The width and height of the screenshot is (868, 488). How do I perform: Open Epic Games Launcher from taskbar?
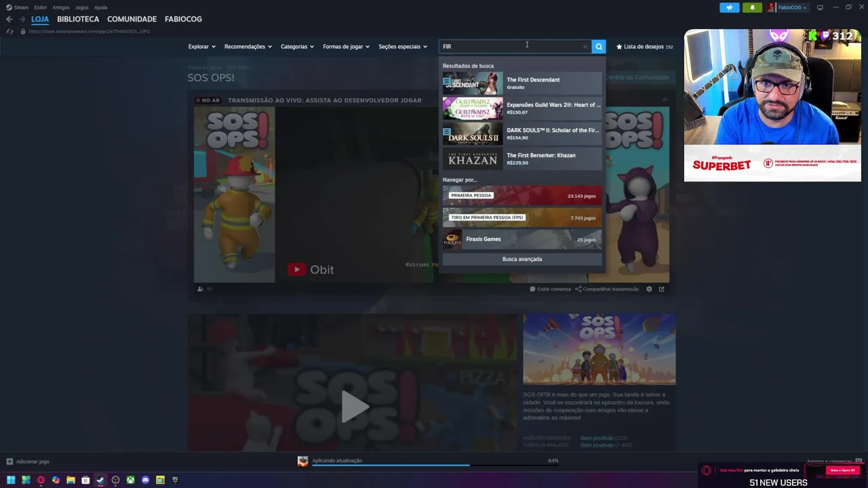click(175, 480)
